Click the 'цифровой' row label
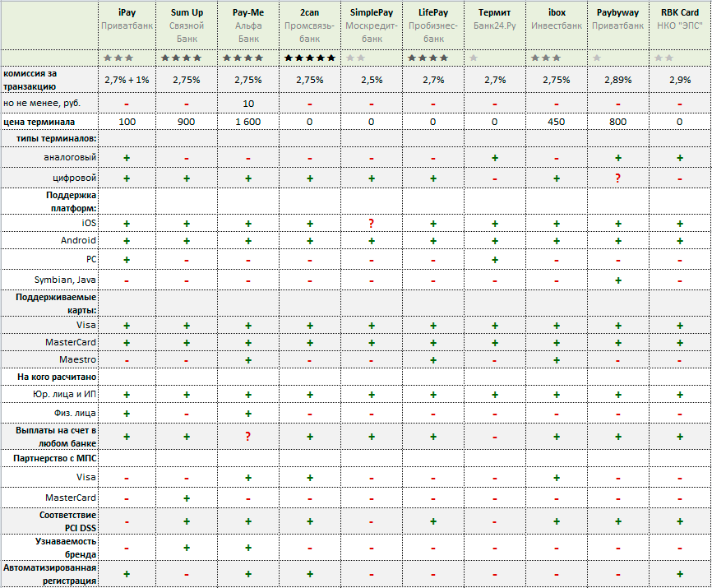Image resolution: width=712 pixels, height=588 pixels. pyautogui.click(x=74, y=178)
